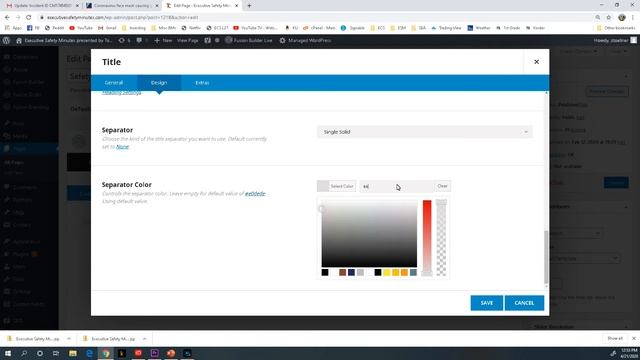Choose the bright yellow palette swatch
The image size is (640, 360).
pos(387,272)
